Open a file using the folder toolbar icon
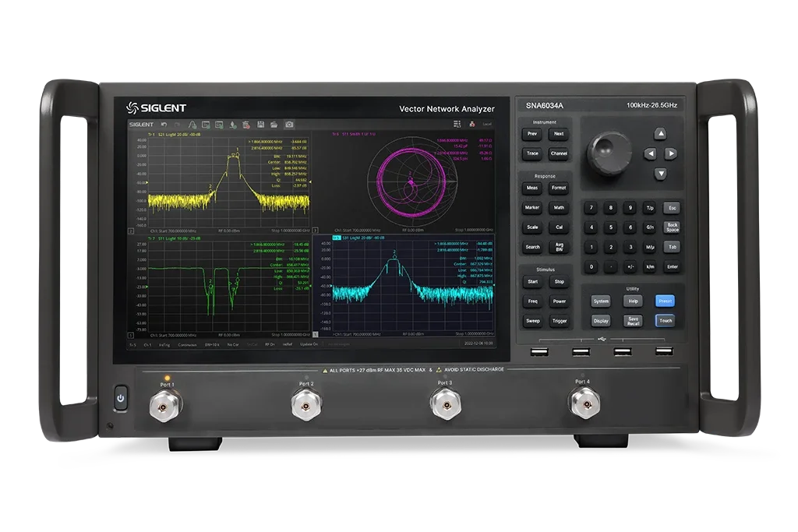Image resolution: width=798 pixels, height=532 pixels. click(274, 125)
